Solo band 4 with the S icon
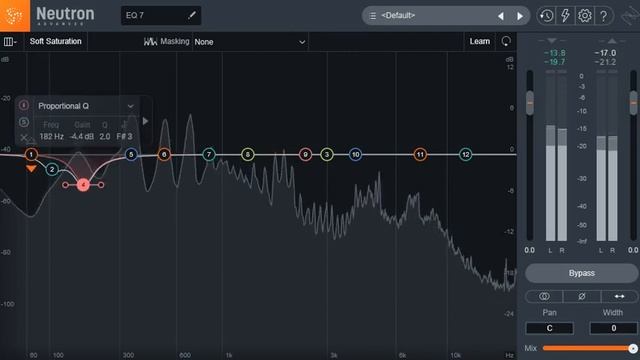The height and width of the screenshot is (360, 640). coord(24,122)
